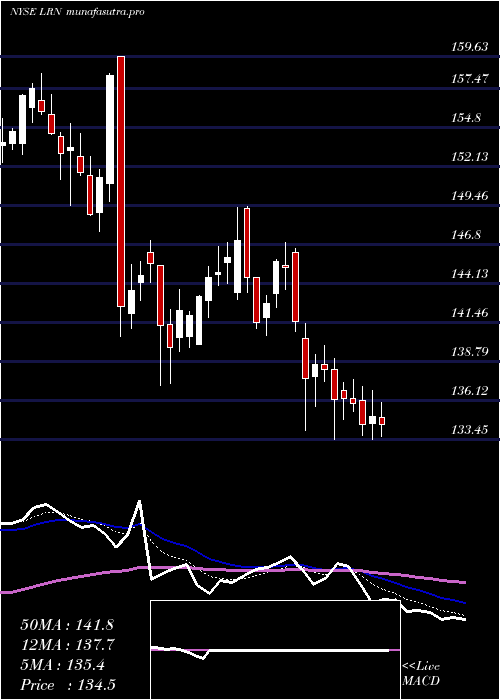
Task: Select the 133.45 price level label
Action: pyautogui.click(x=469, y=430)
